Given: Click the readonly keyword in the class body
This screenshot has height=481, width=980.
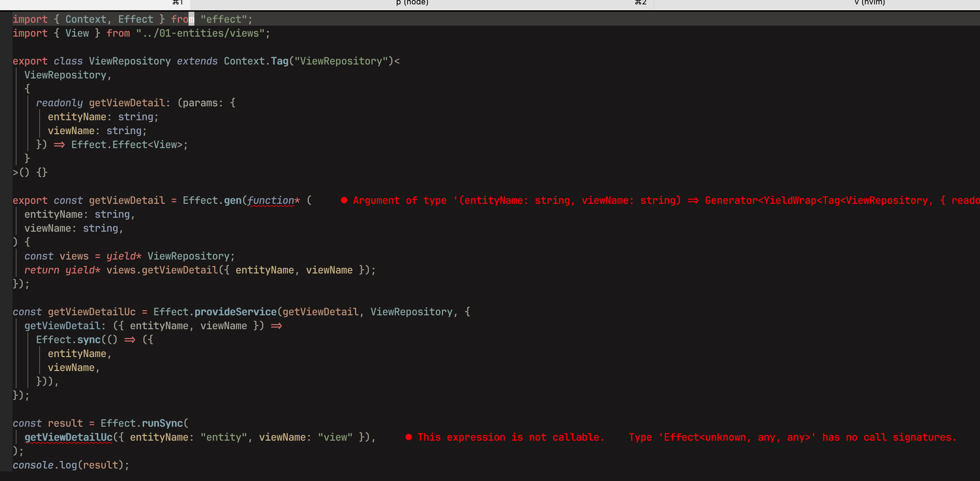Looking at the screenshot, I should 59,103.
